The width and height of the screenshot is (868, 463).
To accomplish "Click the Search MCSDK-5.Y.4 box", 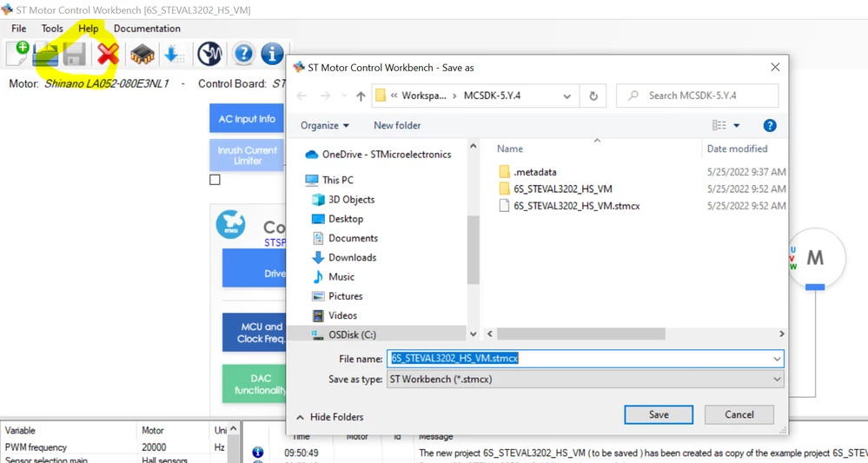I will (698, 96).
